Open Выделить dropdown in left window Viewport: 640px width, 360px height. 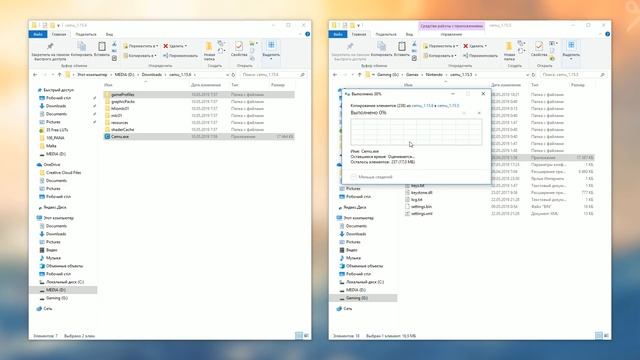tap(271, 51)
